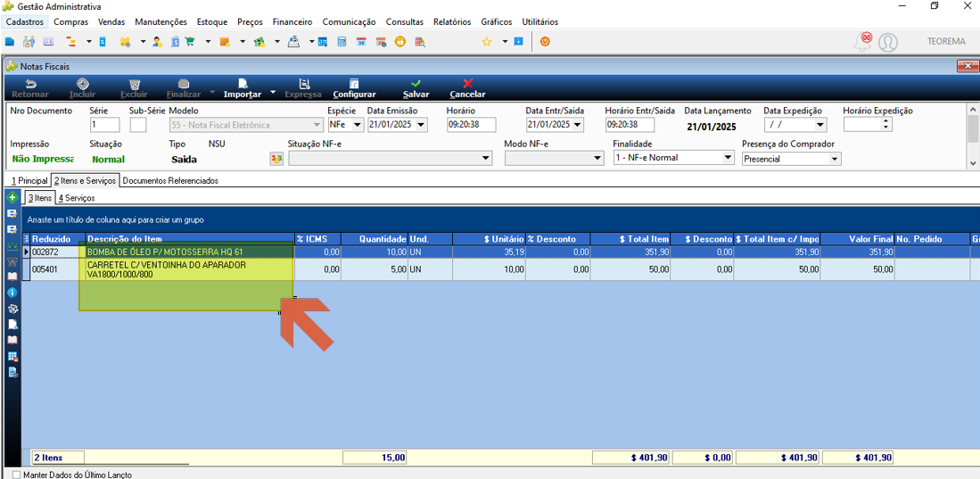Image resolution: width=980 pixels, height=479 pixels.
Task: Open the Vendas menu
Action: point(111,21)
